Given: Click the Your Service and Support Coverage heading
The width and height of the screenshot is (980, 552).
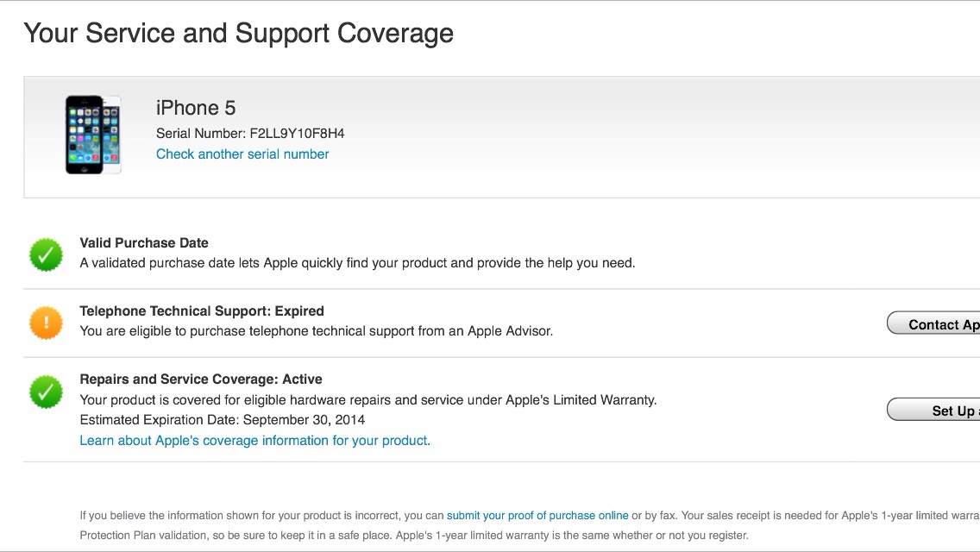Looking at the screenshot, I should click(x=239, y=34).
